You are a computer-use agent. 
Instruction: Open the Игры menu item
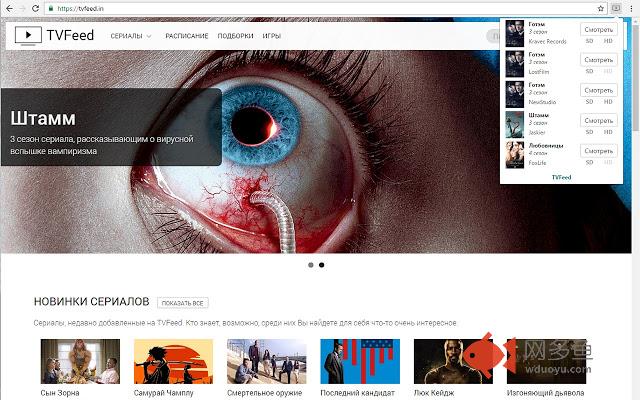[271, 36]
